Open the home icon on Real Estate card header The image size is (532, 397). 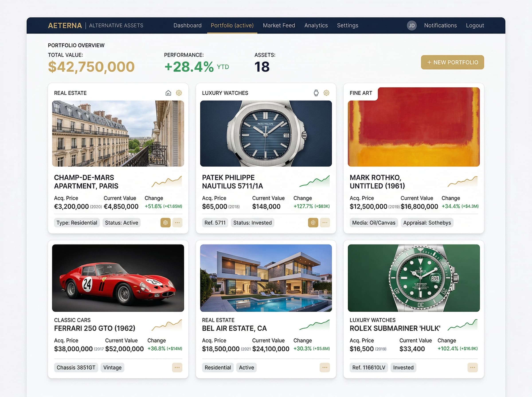click(x=168, y=93)
